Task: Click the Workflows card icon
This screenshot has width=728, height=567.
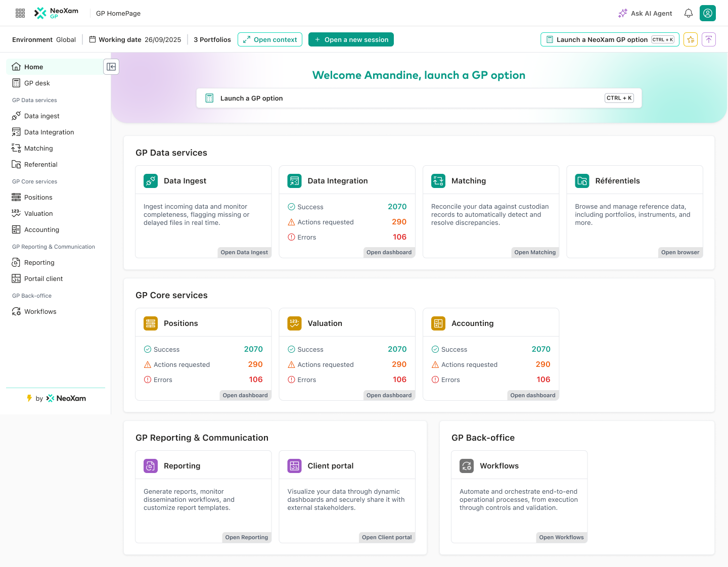Action: [467, 466]
